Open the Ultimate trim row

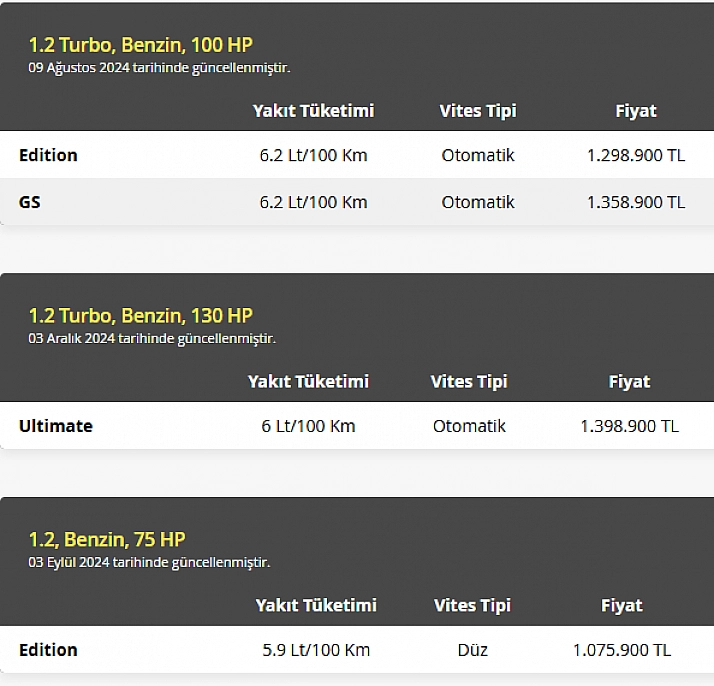click(357, 426)
